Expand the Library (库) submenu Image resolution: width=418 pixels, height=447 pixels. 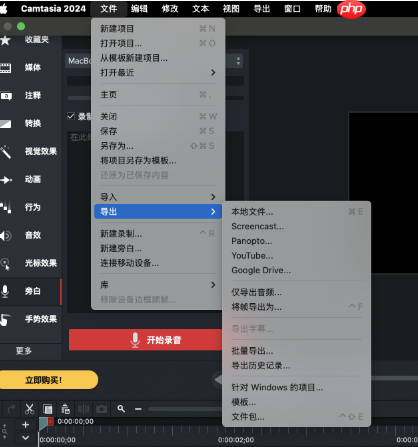[x=158, y=285]
